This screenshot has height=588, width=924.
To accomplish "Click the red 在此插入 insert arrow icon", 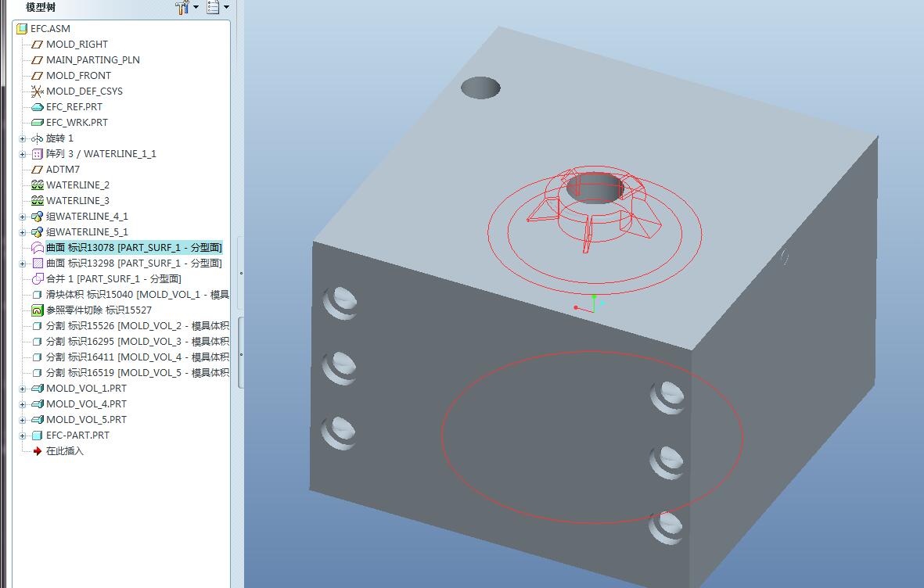I will 37,451.
